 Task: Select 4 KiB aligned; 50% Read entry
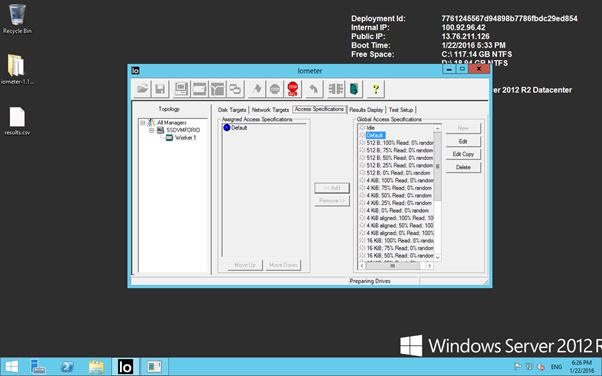point(400,225)
